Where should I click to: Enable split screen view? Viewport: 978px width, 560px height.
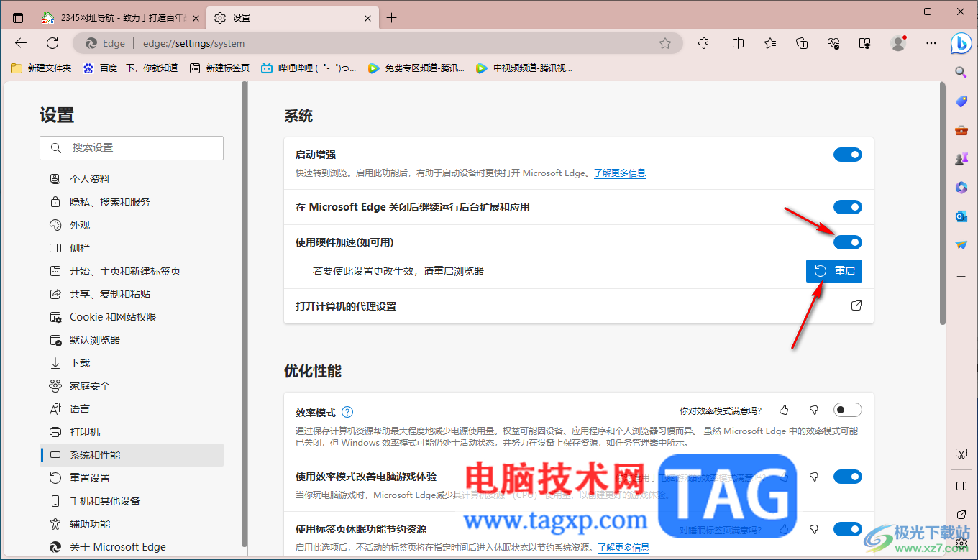[738, 43]
